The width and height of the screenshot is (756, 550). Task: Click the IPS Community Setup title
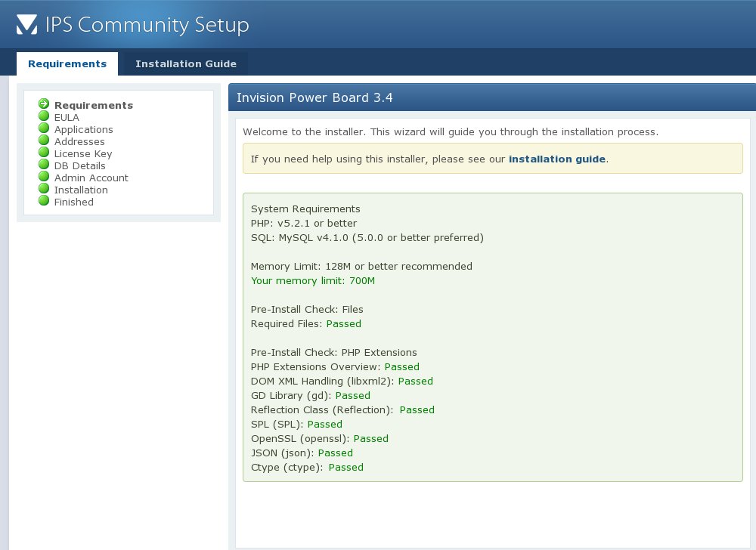pyautogui.click(x=147, y=25)
